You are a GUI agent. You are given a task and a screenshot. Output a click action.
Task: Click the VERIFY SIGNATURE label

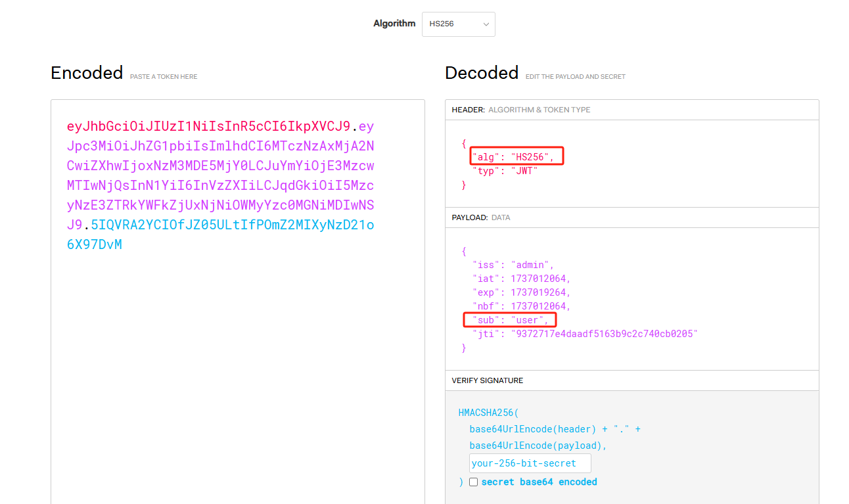tap(488, 380)
